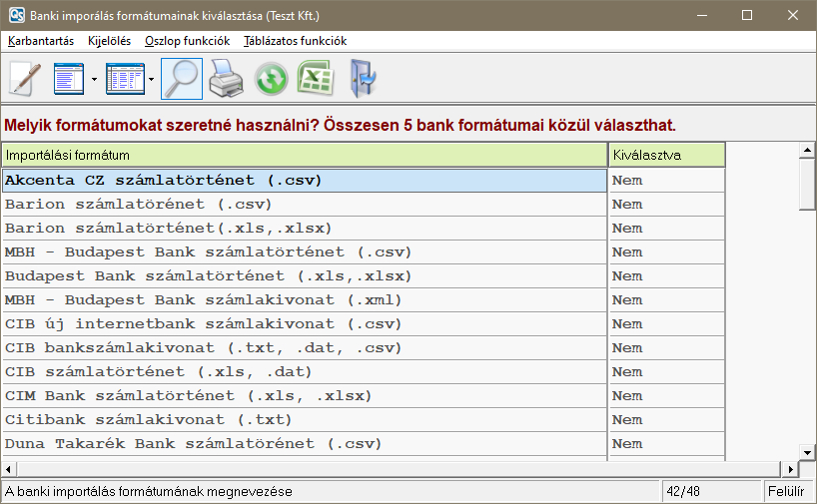Refresh the table with green arrows icon
Image resolution: width=817 pixels, height=504 pixels.
point(271,79)
